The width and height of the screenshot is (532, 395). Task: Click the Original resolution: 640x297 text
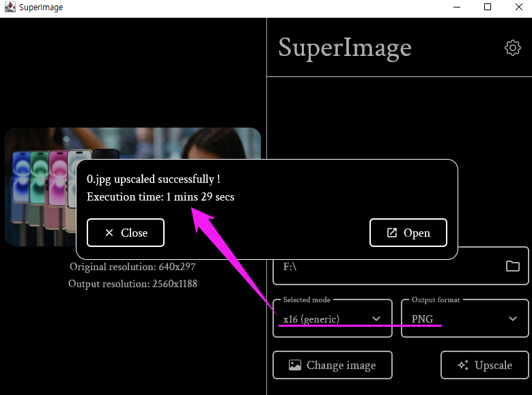coord(132,267)
